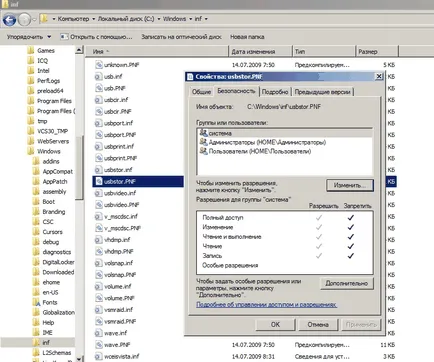Click the unknown.PNF file icon

coord(99,65)
